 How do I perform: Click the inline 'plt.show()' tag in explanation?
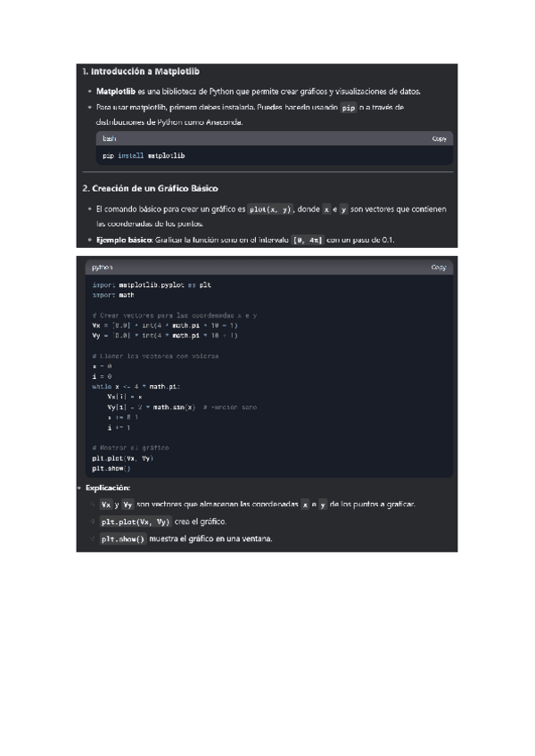click(x=122, y=538)
